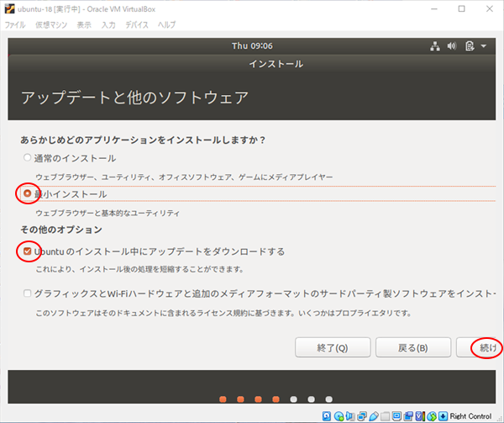This screenshot has width=504, height=423.
Task: Click the その他のオプション section heading
Action: point(61,230)
